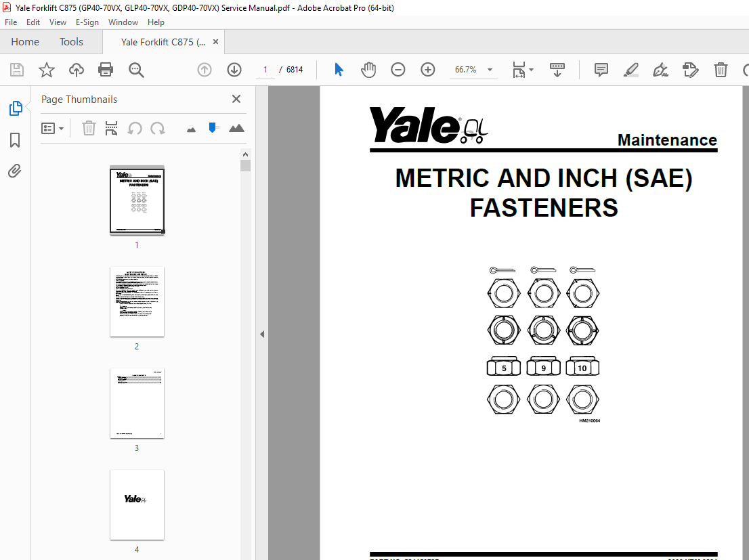This screenshot has height=560, width=749.
Task: Close the Page Thumbnails panel
Action: [x=236, y=99]
